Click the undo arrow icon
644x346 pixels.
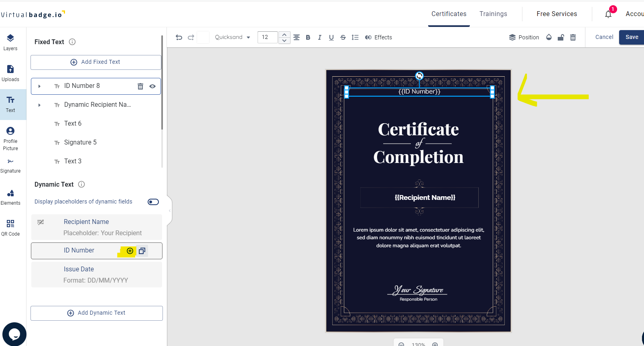[x=179, y=37]
